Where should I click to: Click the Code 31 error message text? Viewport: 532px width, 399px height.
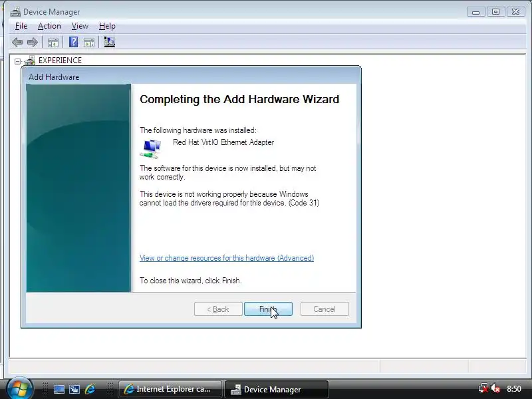[x=229, y=198]
